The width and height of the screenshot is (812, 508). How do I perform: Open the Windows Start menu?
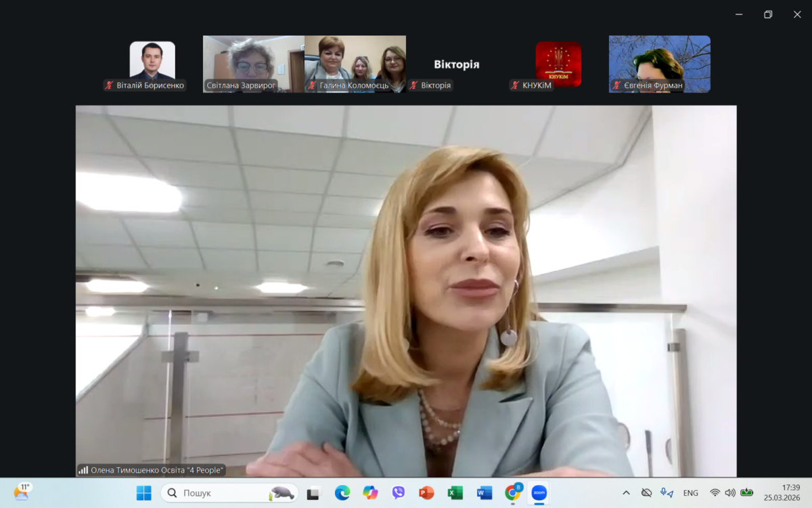[x=144, y=493]
